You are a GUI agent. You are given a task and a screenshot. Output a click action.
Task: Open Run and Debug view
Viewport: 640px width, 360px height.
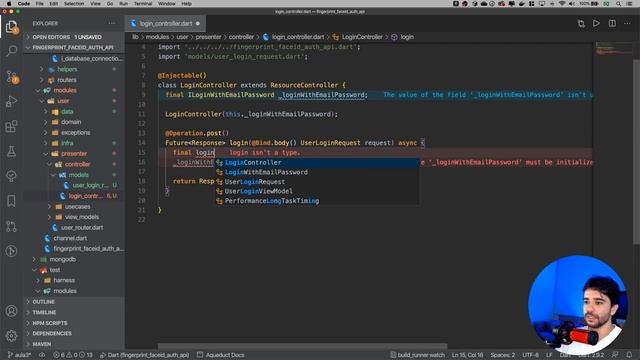[x=11, y=101]
